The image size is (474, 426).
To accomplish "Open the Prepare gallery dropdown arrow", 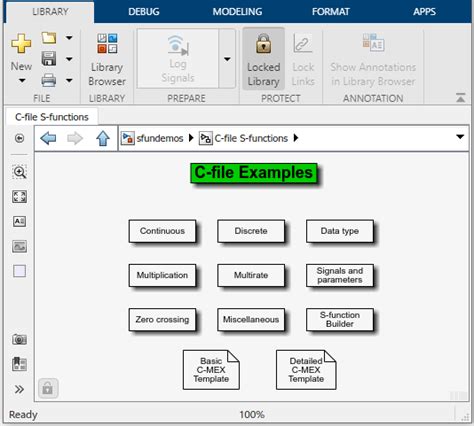I will [227, 59].
